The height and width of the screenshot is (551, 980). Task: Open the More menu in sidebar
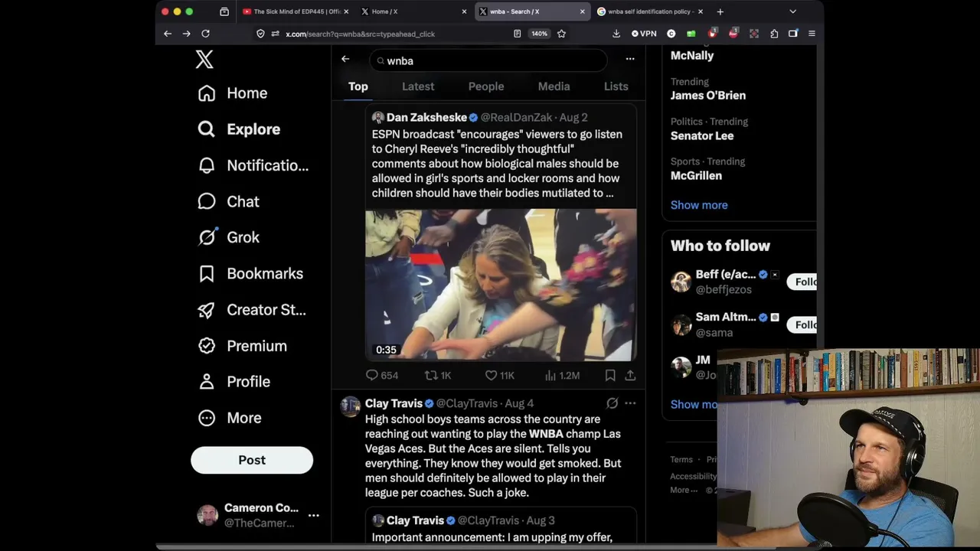[230, 418]
